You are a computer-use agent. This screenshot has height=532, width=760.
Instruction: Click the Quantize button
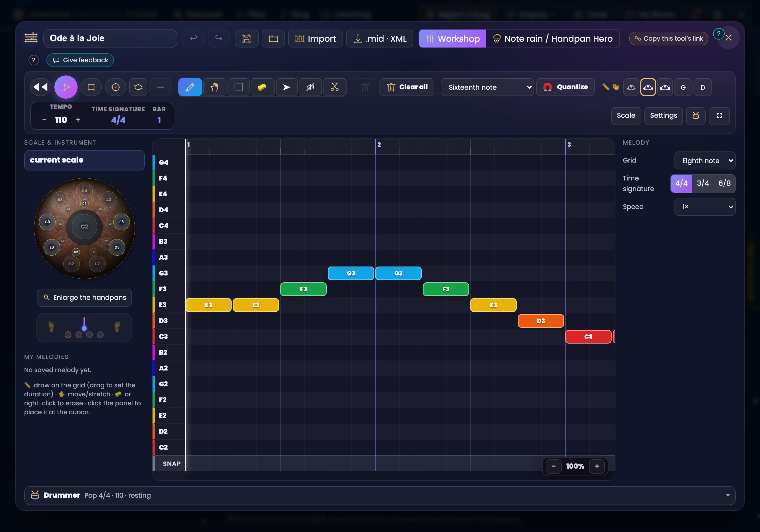[x=565, y=87]
